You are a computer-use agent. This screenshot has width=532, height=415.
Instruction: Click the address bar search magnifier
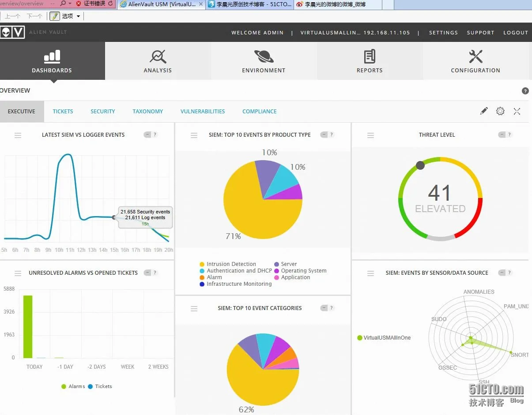[x=63, y=4]
